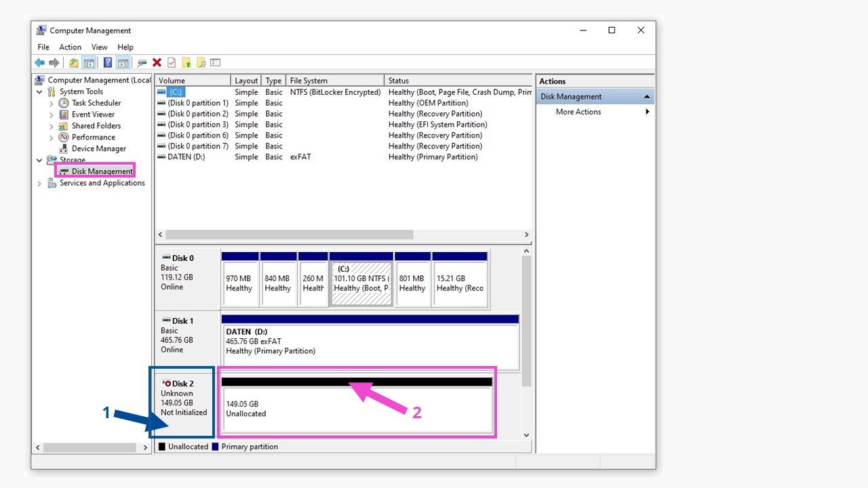Screen dimensions: 868x488
Task: Click the disk view scroll down arrow
Action: coord(526,435)
